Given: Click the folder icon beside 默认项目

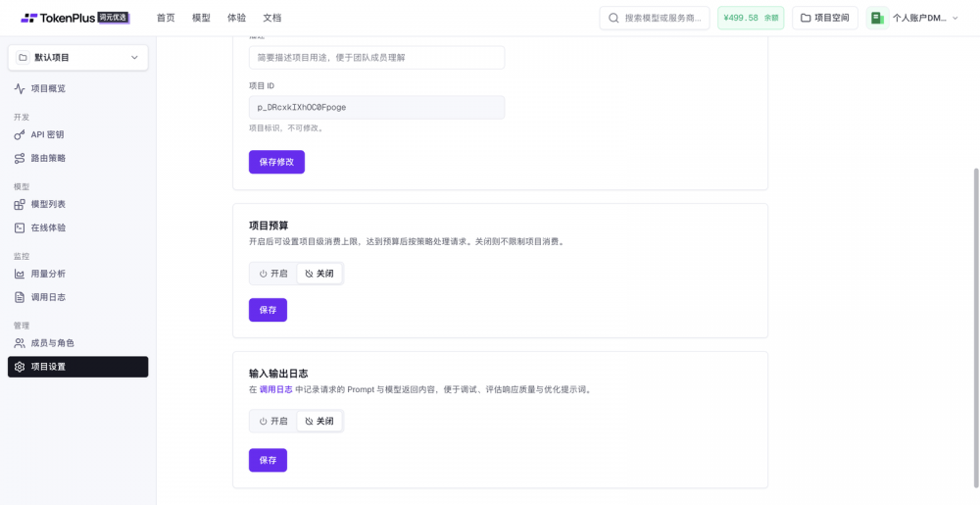Looking at the screenshot, I should click(x=24, y=58).
